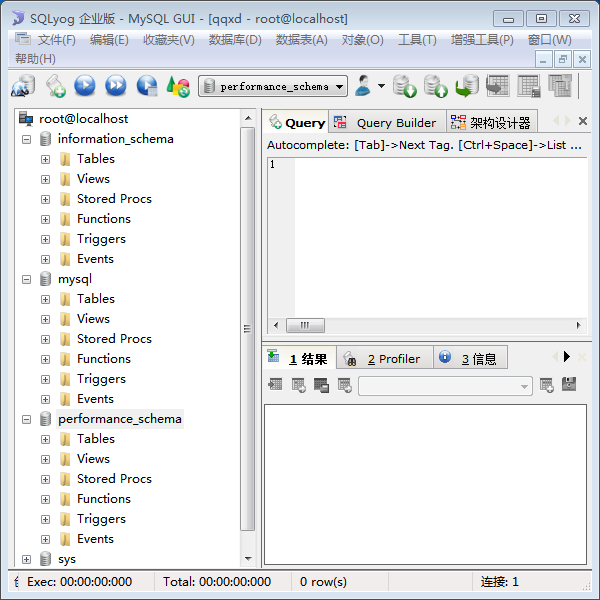
Task: Switch to the Query Builder tab
Action: [387, 122]
